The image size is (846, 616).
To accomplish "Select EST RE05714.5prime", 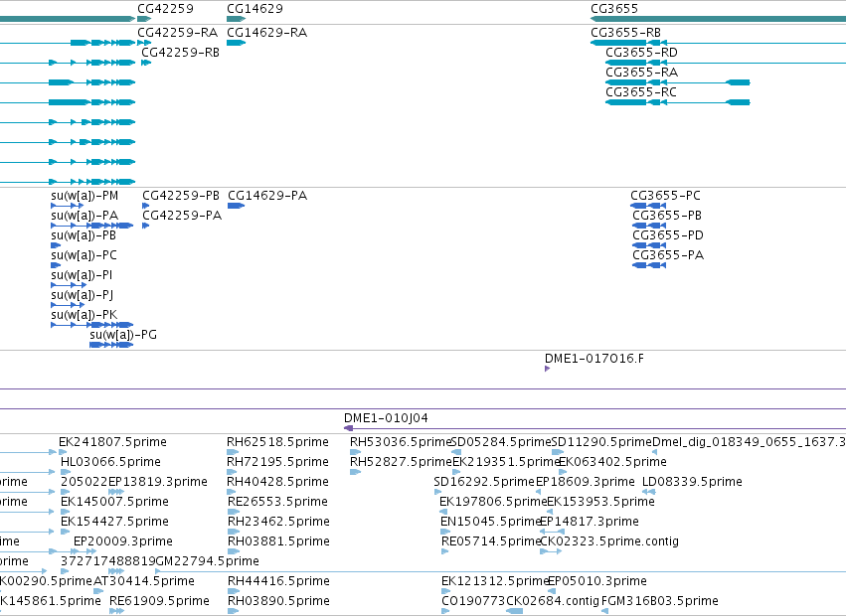I will coord(491,541).
